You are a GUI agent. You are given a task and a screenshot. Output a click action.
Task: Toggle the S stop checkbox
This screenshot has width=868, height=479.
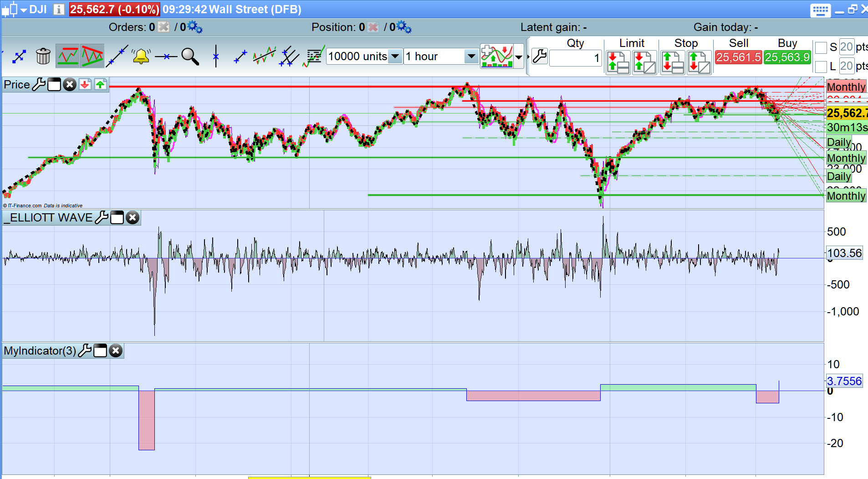point(821,47)
